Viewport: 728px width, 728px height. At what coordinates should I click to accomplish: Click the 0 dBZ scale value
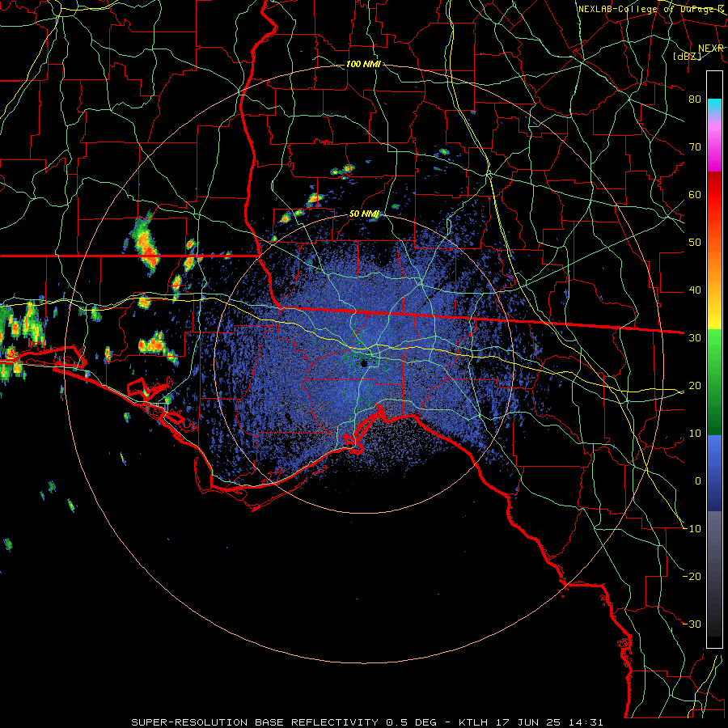(698, 481)
